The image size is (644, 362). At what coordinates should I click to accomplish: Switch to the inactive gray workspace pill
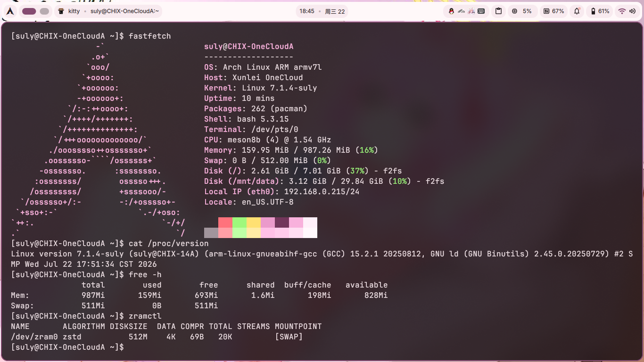(x=44, y=11)
